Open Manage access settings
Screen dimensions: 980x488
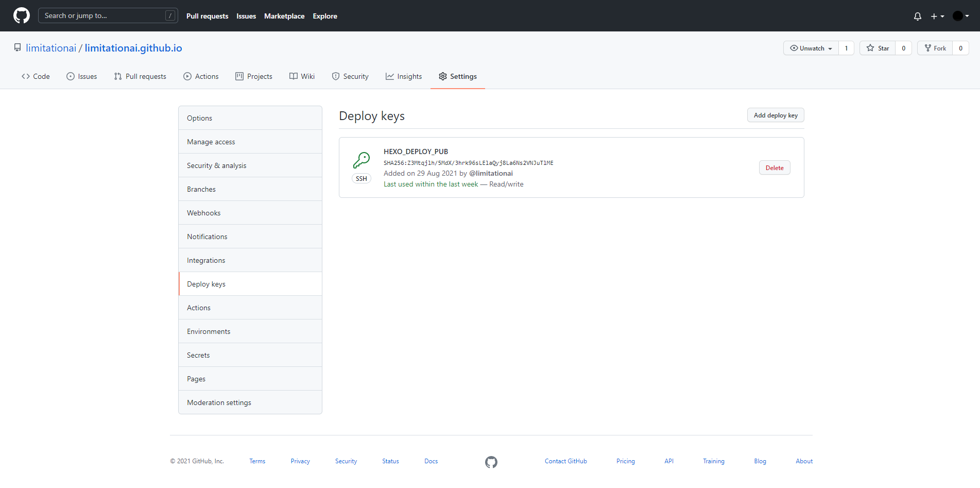click(x=250, y=142)
